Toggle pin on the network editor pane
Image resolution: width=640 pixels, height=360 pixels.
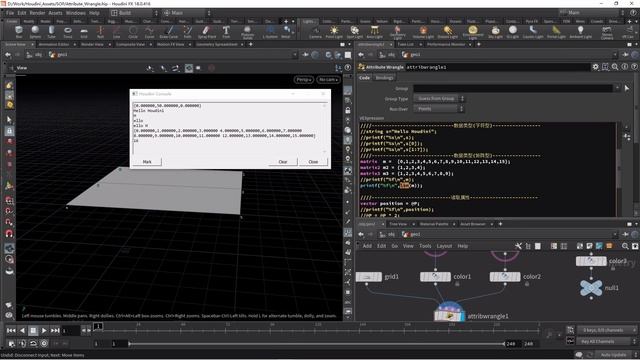(626, 234)
